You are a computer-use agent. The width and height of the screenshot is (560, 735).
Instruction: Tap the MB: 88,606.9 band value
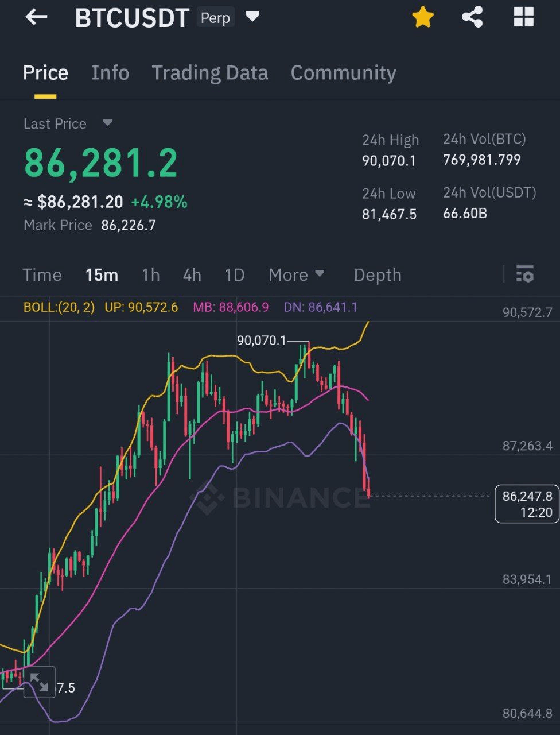point(231,307)
